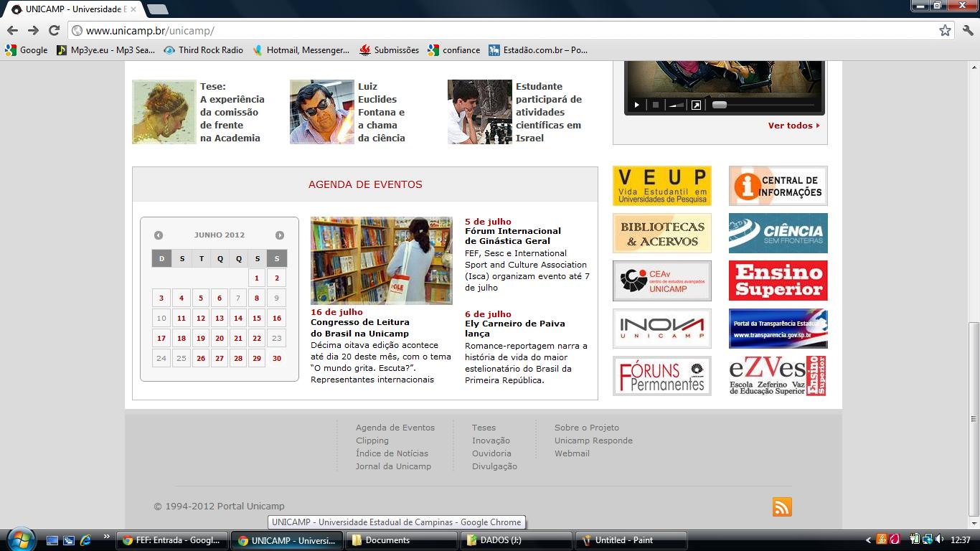The width and height of the screenshot is (980, 551).
Task: Launch Internet Explorer from quick launch
Action: pos(85,540)
